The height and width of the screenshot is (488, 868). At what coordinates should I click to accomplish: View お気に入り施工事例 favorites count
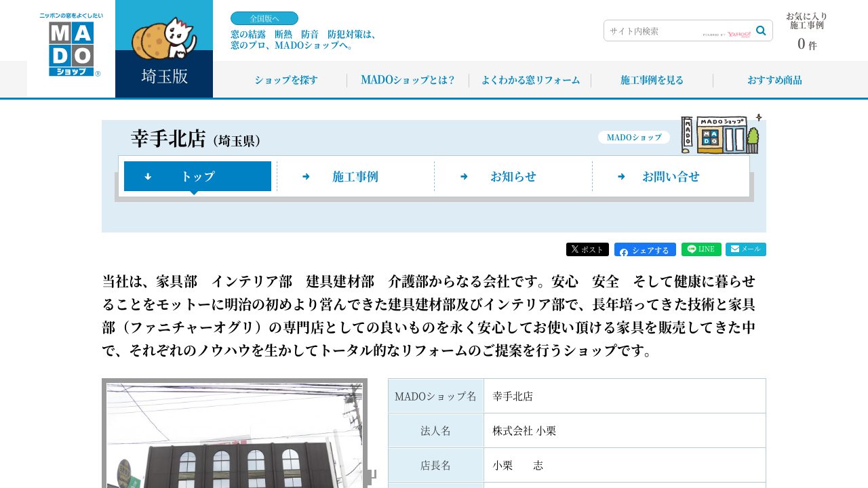click(x=807, y=32)
